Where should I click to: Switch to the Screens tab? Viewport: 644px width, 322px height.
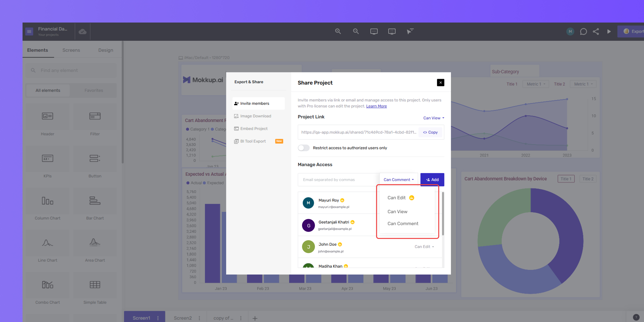pyautogui.click(x=71, y=50)
